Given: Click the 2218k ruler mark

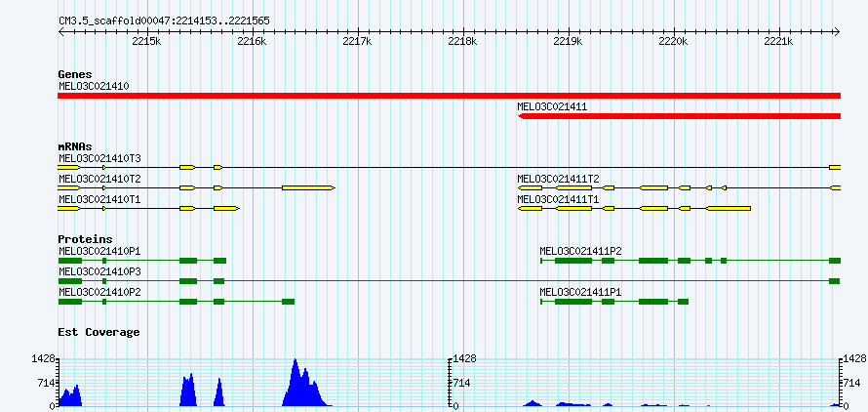Looking at the screenshot, I should pos(462,42).
